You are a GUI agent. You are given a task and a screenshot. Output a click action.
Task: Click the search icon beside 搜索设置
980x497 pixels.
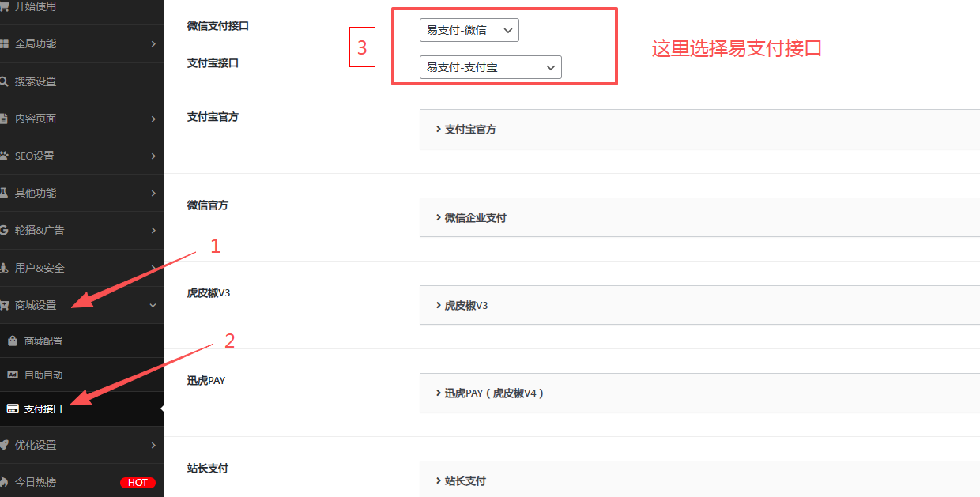click(x=4, y=81)
